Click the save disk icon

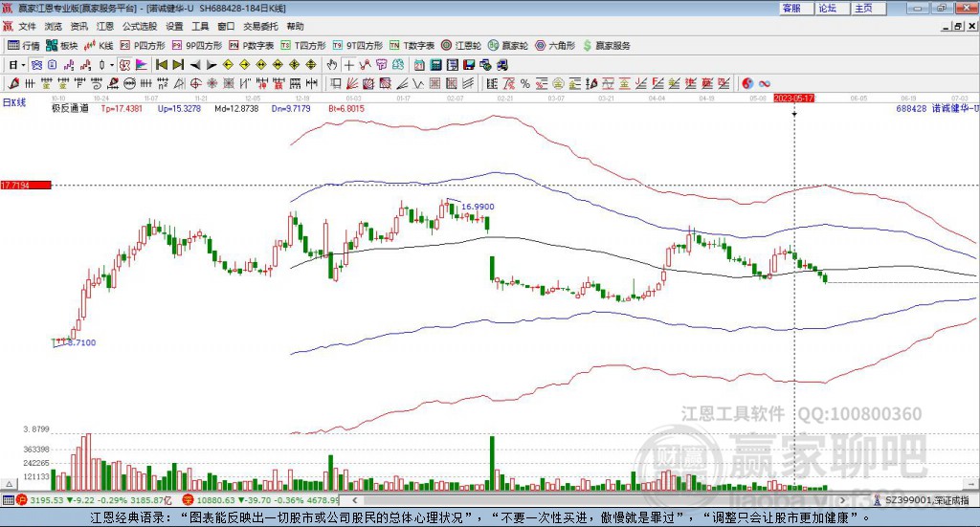tap(469, 65)
